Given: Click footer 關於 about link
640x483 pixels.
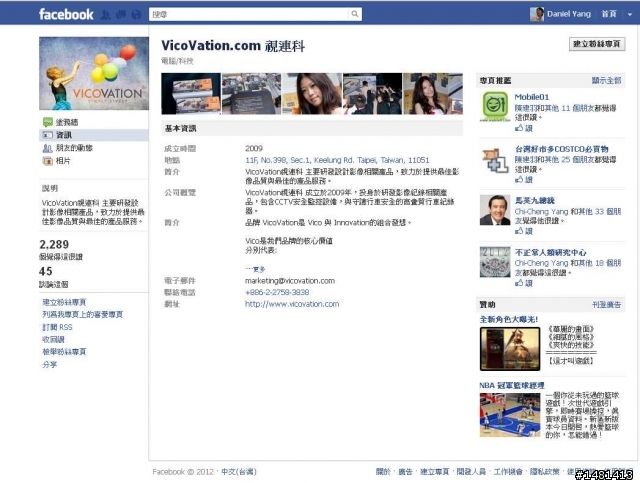Looking at the screenshot, I should click(383, 472).
